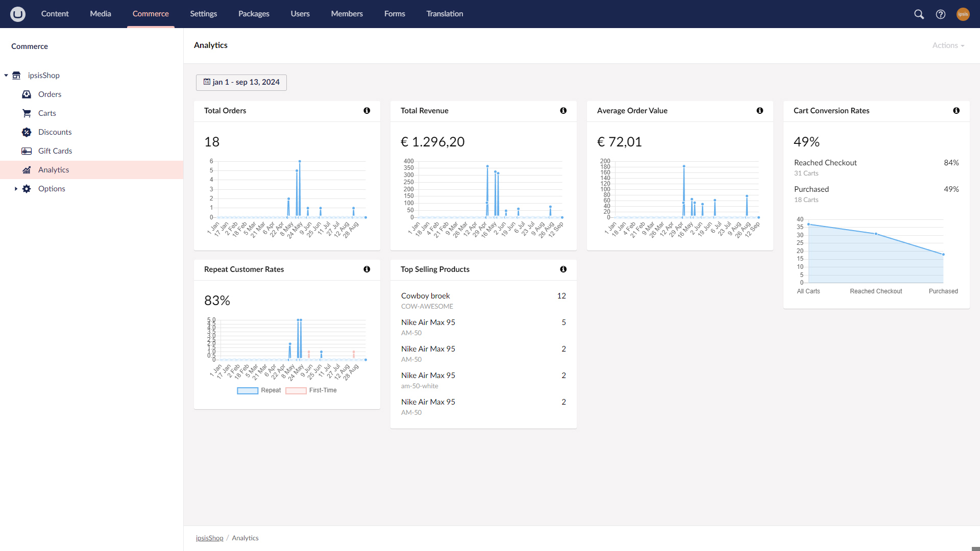Collapse the ipsisShop tree node
The width and height of the screenshot is (980, 551).
point(6,76)
